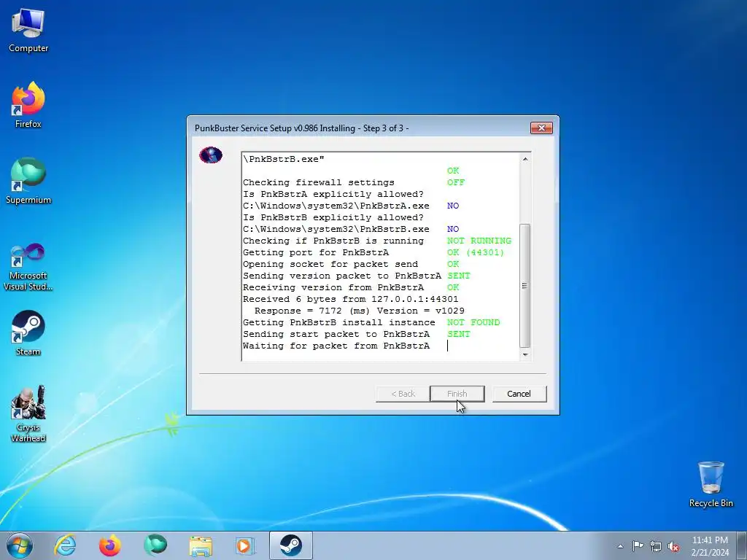
Task: Click the PunkBuster logo icon in dialog
Action: coord(211,155)
